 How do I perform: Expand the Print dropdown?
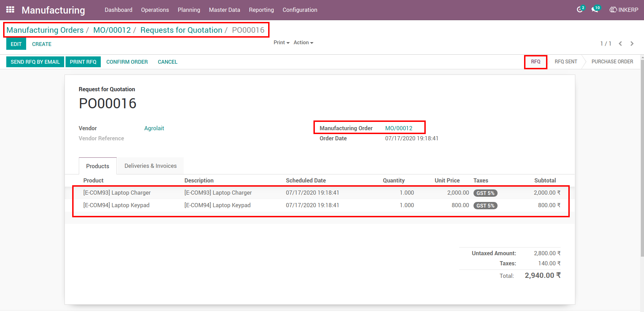281,42
